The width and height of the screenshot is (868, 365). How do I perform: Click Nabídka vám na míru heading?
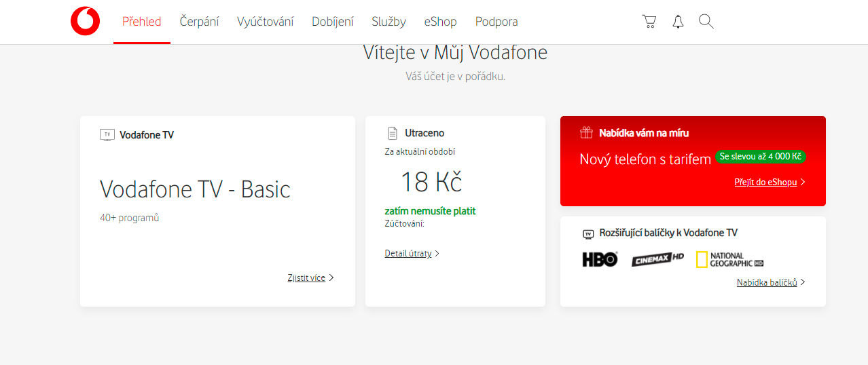(644, 133)
